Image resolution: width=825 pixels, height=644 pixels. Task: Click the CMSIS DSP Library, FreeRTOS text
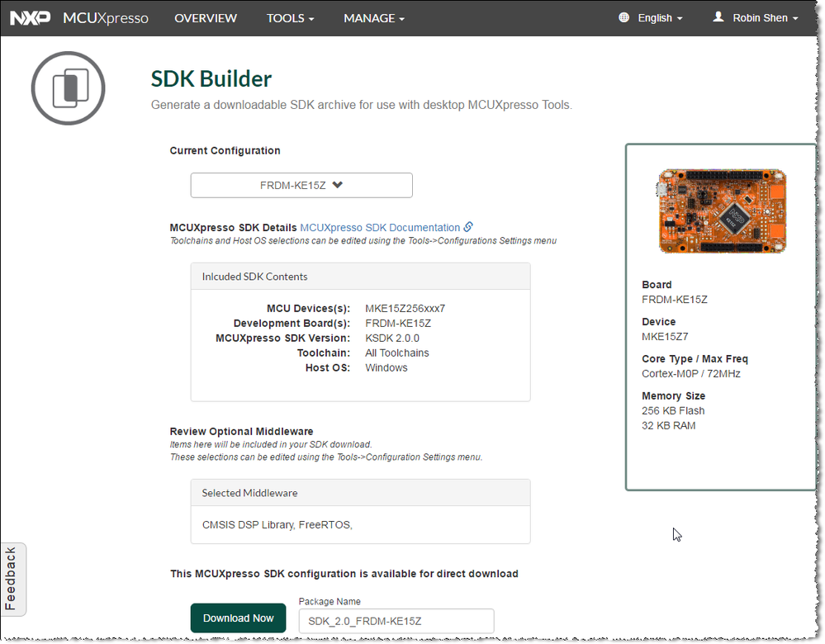pos(277,525)
